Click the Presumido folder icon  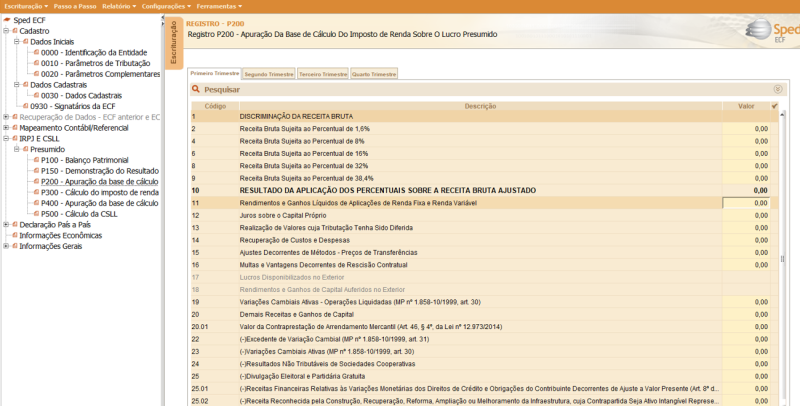tap(26, 149)
